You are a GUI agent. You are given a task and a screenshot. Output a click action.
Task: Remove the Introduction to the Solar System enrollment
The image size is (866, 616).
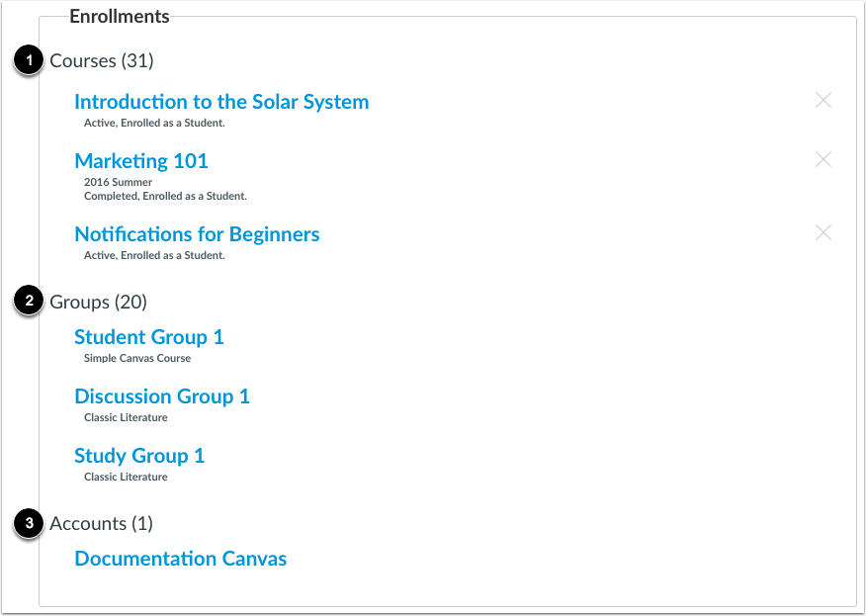[823, 100]
